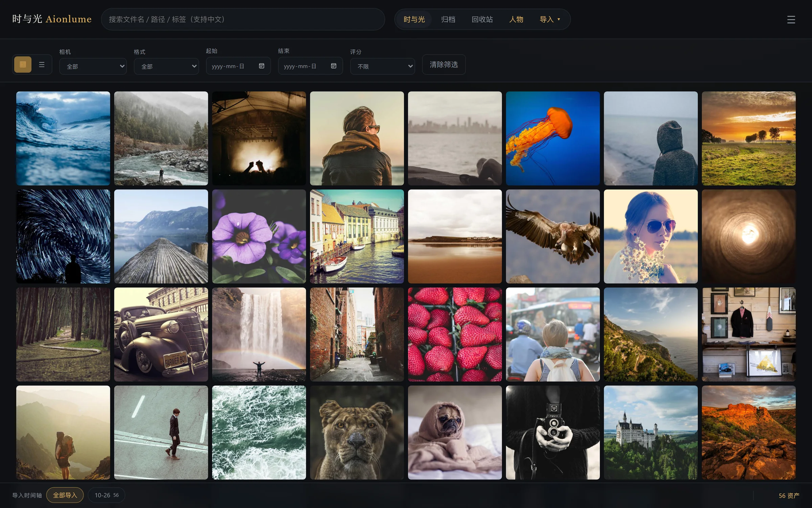Expand the 格式 filter dropdown

[166, 66]
